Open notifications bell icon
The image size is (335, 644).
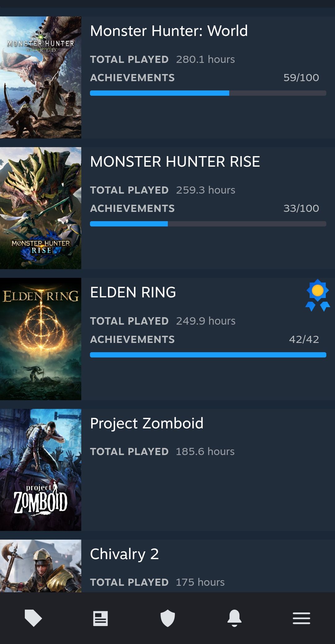click(x=234, y=618)
